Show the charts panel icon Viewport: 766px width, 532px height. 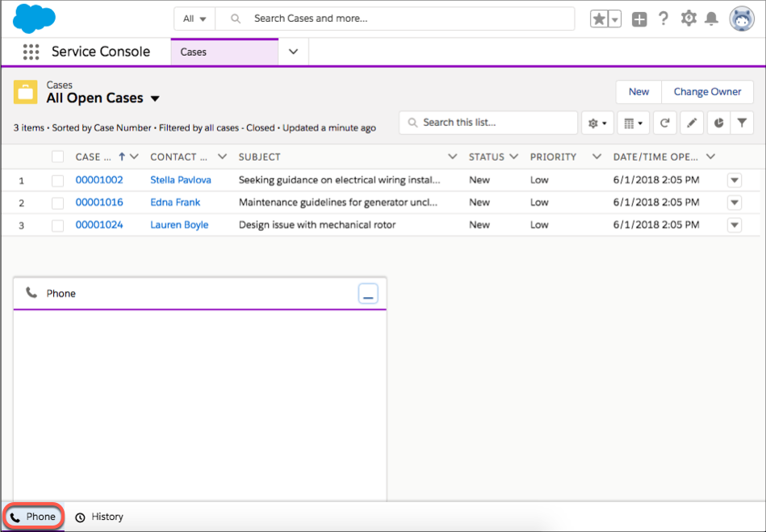pyautogui.click(x=718, y=123)
